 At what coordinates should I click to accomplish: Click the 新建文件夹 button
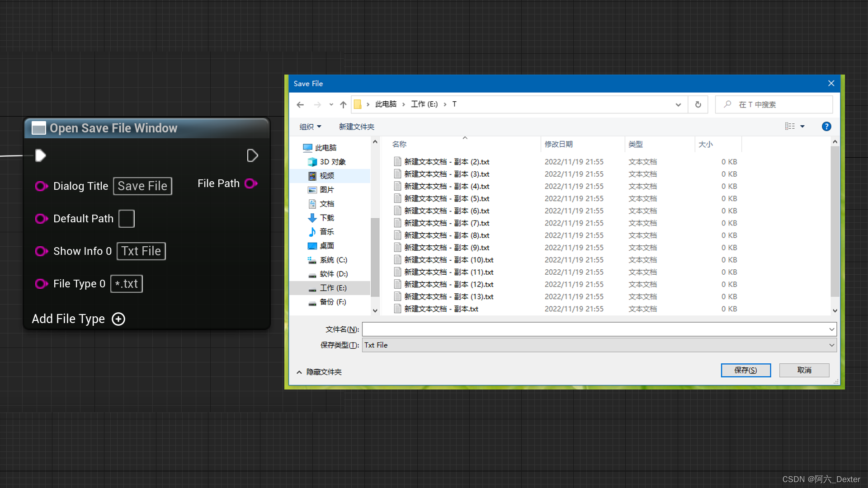click(x=357, y=127)
